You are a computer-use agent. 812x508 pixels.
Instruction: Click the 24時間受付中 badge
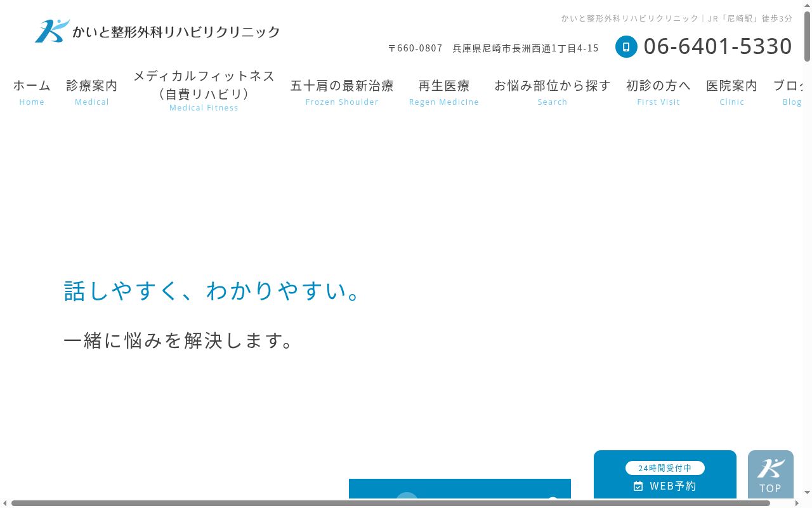665,468
